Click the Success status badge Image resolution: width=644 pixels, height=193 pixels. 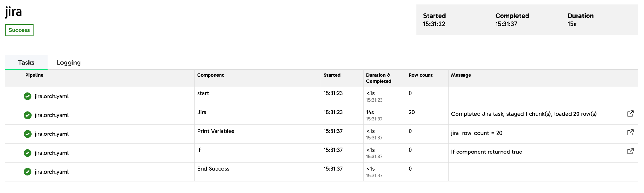click(19, 30)
